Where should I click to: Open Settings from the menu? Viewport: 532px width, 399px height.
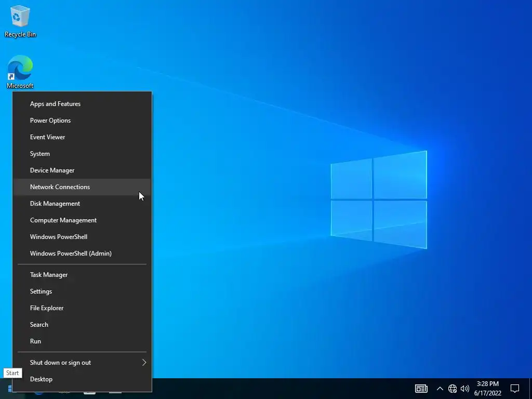click(82, 291)
